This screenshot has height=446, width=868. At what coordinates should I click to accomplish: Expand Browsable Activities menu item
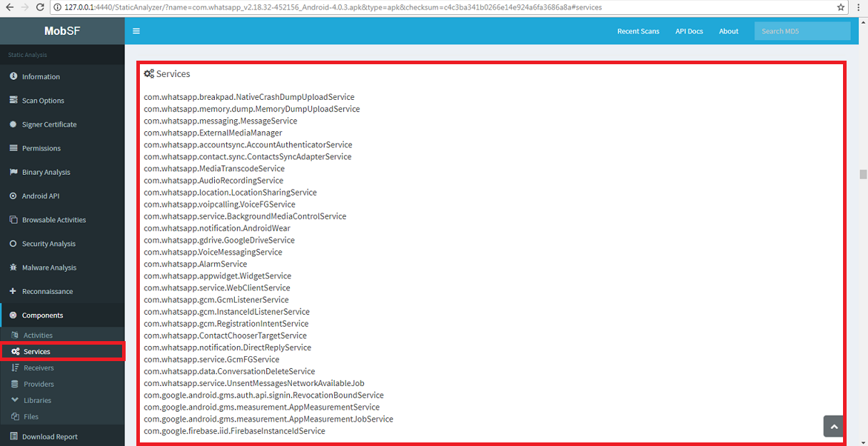click(62, 220)
